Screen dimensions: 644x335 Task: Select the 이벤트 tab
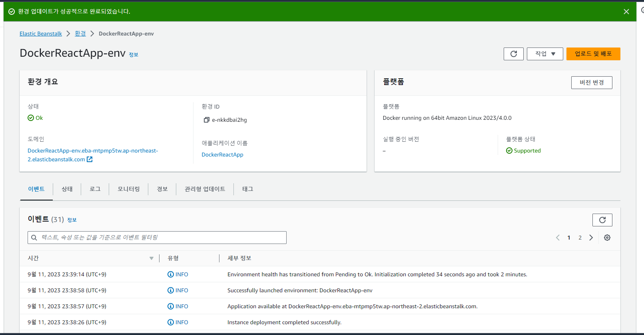point(36,189)
